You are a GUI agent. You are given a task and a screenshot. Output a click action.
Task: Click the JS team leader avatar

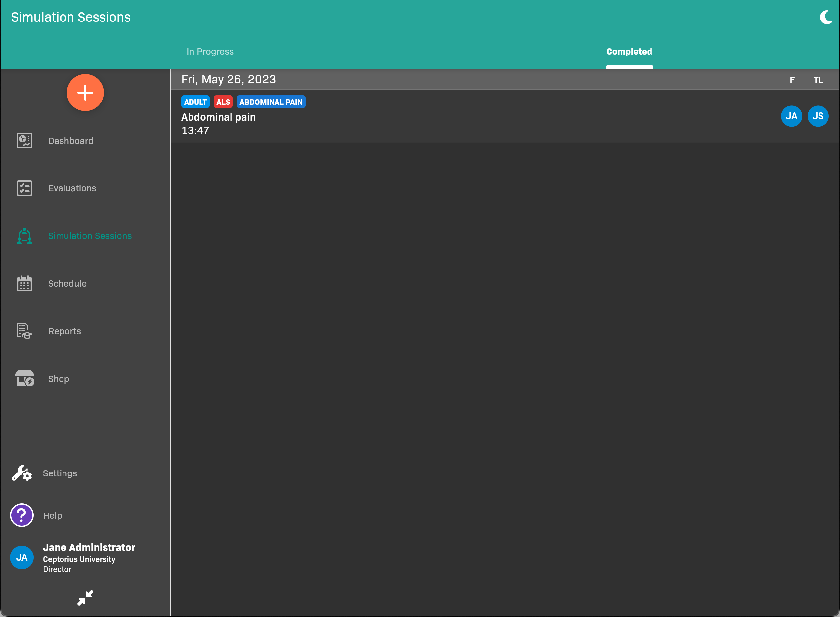click(818, 116)
